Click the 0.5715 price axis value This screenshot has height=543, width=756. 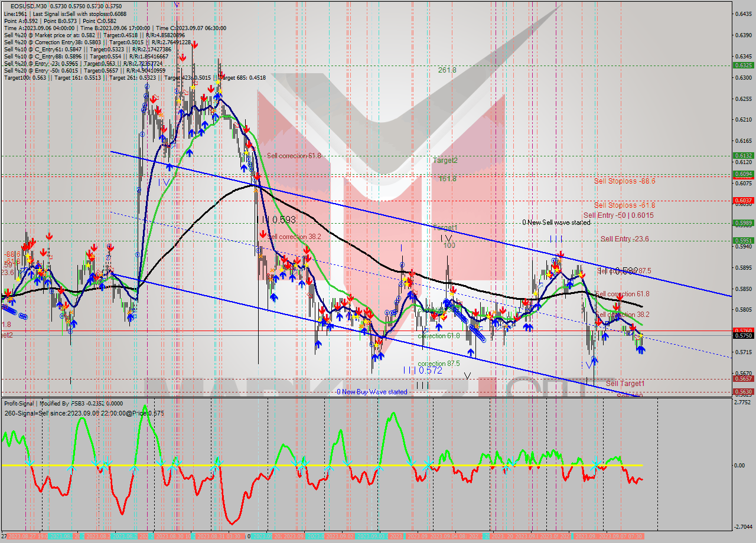click(742, 352)
